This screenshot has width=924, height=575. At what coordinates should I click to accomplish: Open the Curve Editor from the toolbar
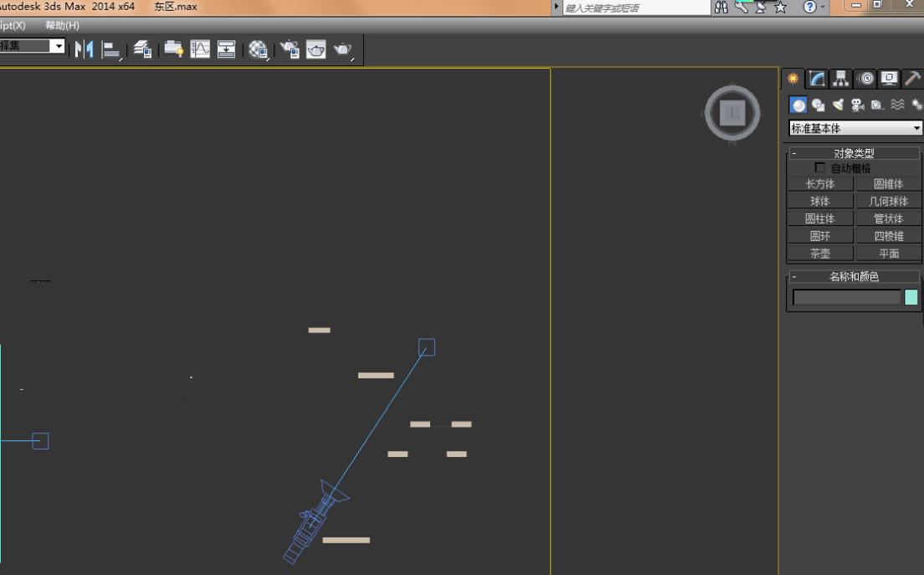tap(200, 49)
